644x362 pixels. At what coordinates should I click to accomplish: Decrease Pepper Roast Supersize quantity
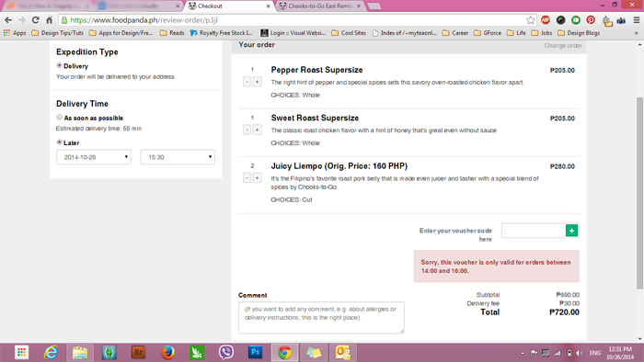(x=247, y=82)
